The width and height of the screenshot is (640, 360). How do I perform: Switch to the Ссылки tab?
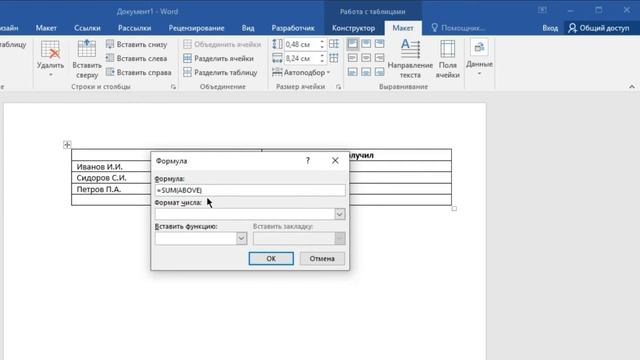pos(87,28)
